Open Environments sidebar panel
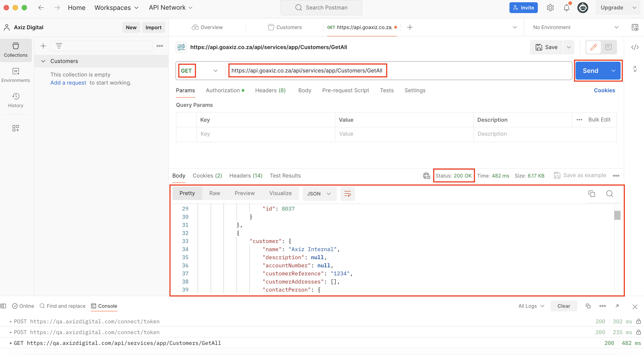The height and width of the screenshot is (355, 644). pos(16,75)
